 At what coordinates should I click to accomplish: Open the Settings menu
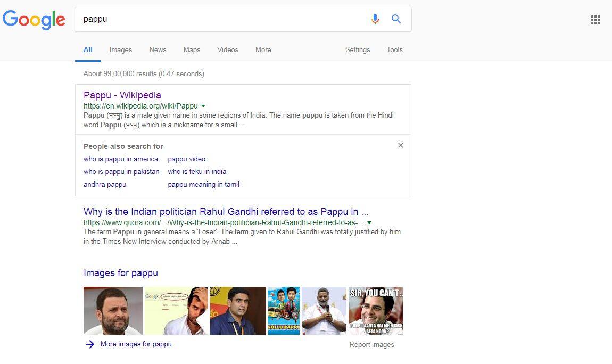[x=357, y=49]
